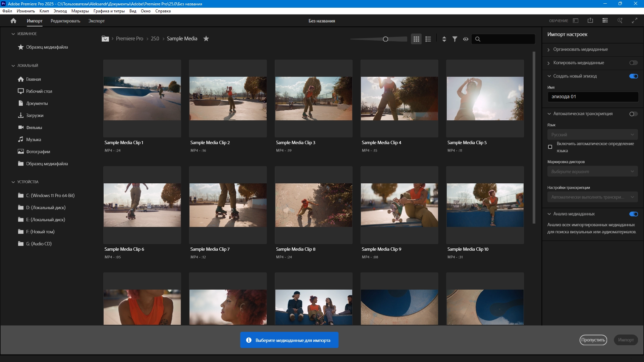Expand the Organize media section
The width and height of the screenshot is (644, 362).
(x=549, y=50)
